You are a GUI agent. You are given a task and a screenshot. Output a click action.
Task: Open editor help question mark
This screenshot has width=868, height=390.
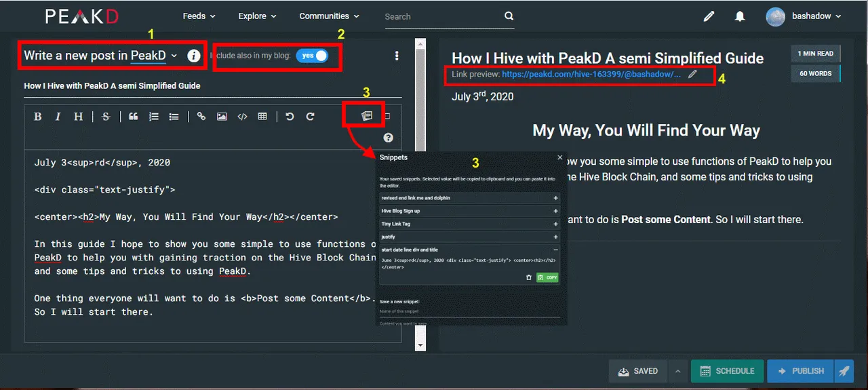[388, 138]
